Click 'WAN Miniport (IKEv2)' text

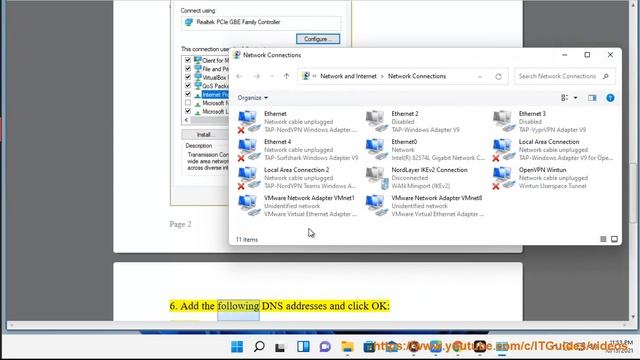coord(420,186)
